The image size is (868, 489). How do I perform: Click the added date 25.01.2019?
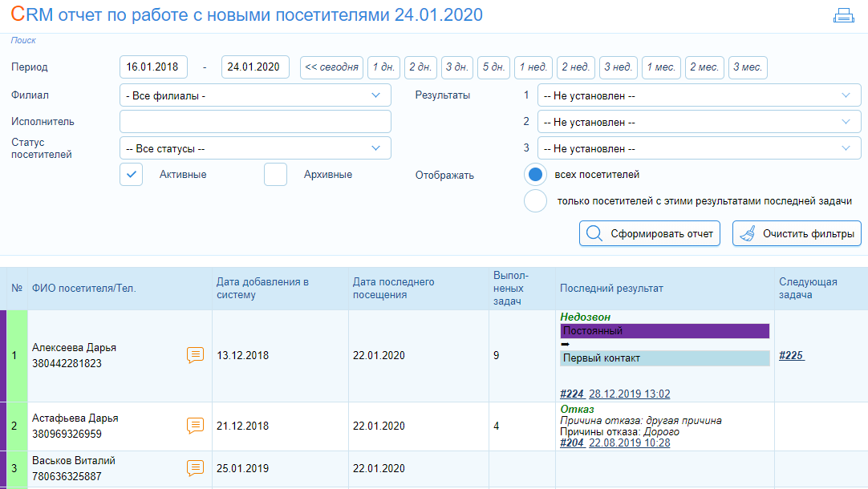pyautogui.click(x=242, y=468)
